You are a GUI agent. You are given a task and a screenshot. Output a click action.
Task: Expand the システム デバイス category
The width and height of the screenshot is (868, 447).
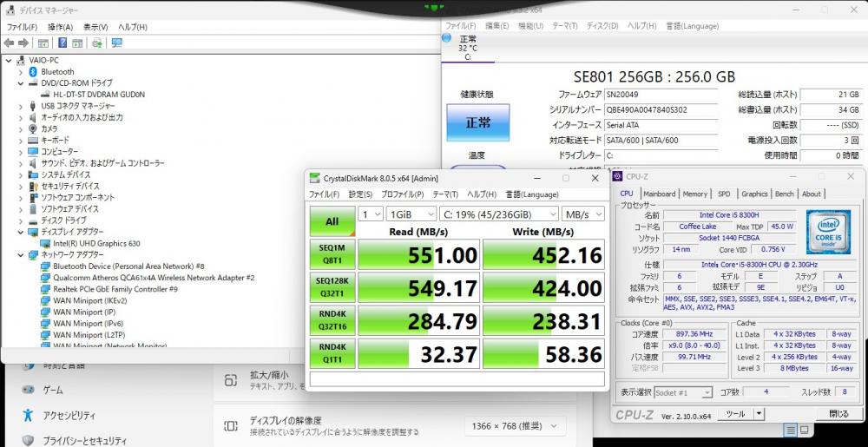(21, 174)
